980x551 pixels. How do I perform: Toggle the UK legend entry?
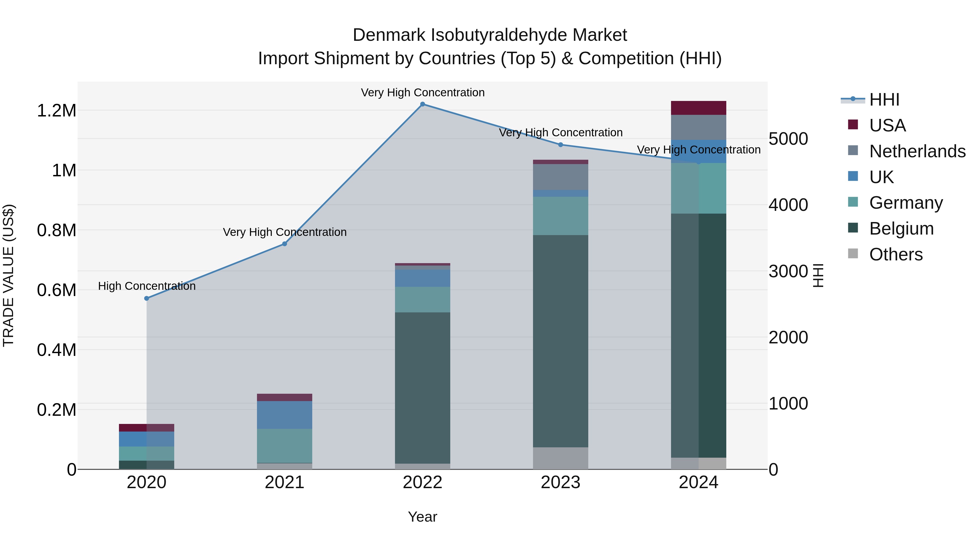click(871, 177)
